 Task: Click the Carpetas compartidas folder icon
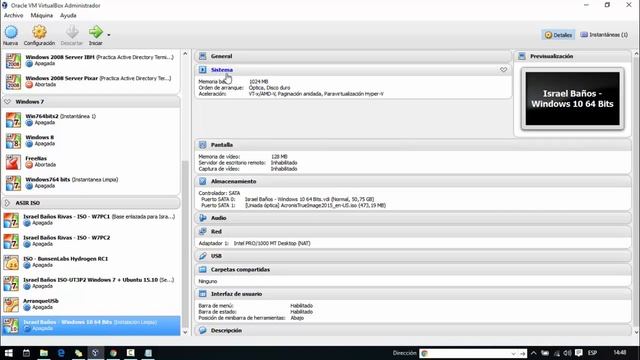[x=202, y=269]
